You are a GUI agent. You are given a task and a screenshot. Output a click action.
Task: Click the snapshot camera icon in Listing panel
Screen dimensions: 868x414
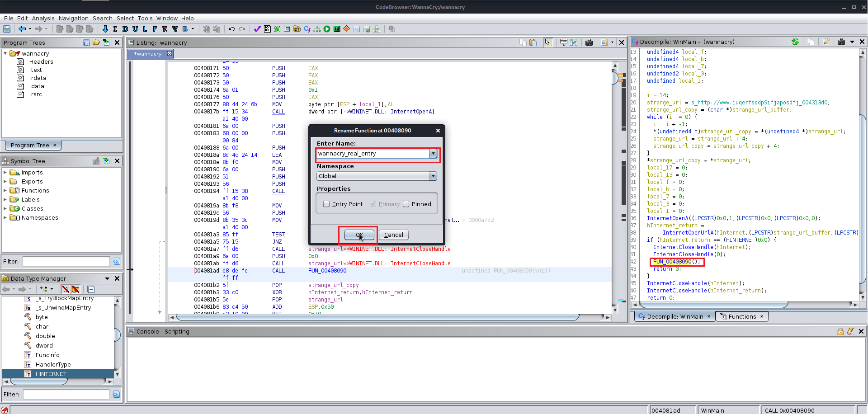(x=589, y=42)
